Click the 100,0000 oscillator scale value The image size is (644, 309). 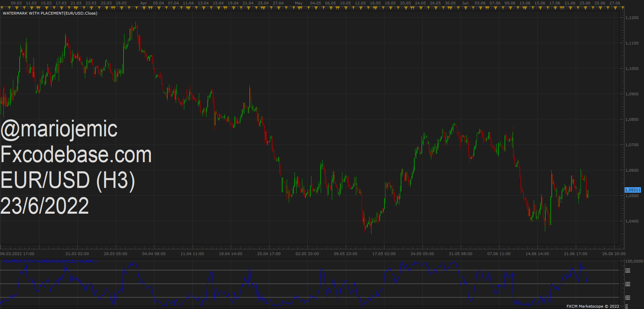pyautogui.click(x=634, y=261)
